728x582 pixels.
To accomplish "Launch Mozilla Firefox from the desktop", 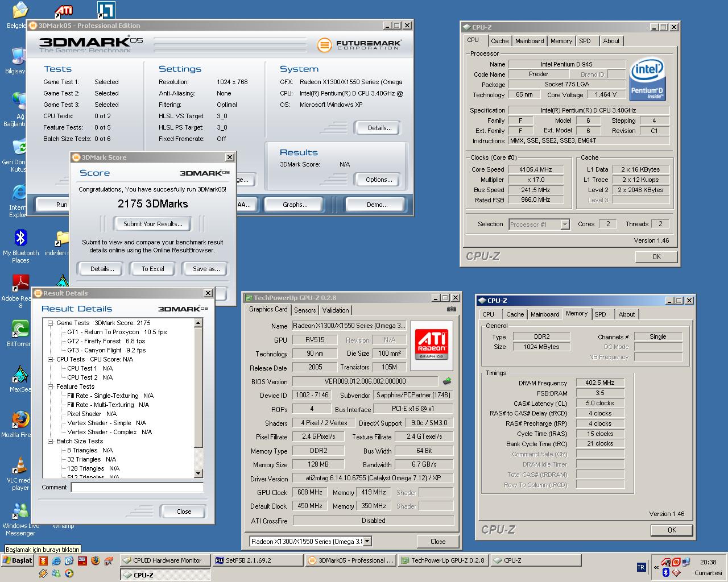I will [21, 420].
